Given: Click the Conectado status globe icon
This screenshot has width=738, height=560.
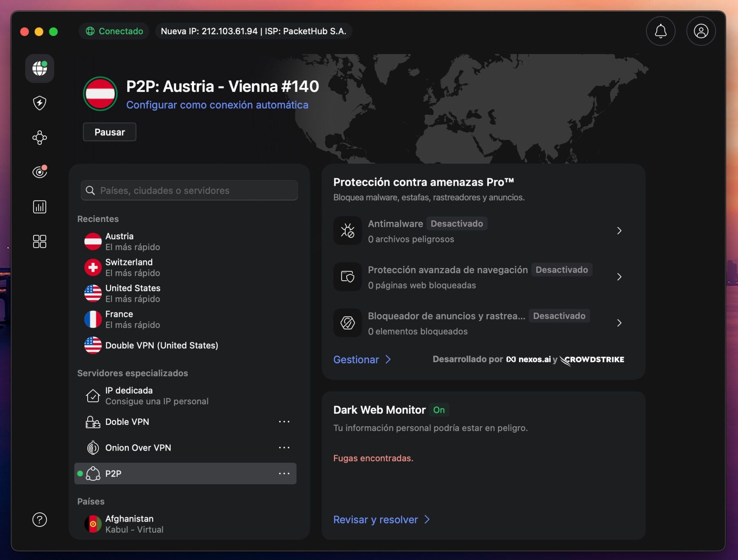Looking at the screenshot, I should 90,31.
